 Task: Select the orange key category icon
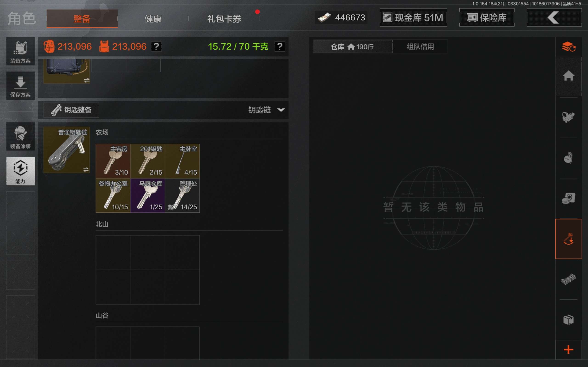pyautogui.click(x=568, y=239)
